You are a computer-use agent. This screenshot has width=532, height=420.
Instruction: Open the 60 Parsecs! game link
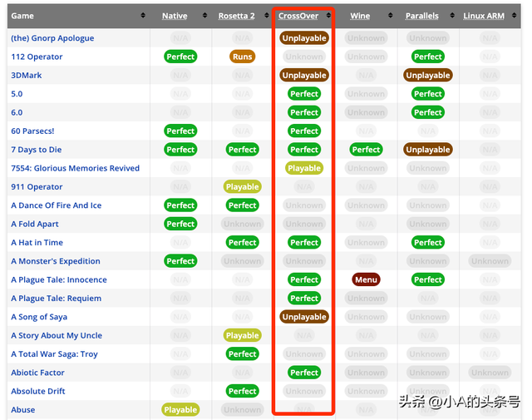32,131
